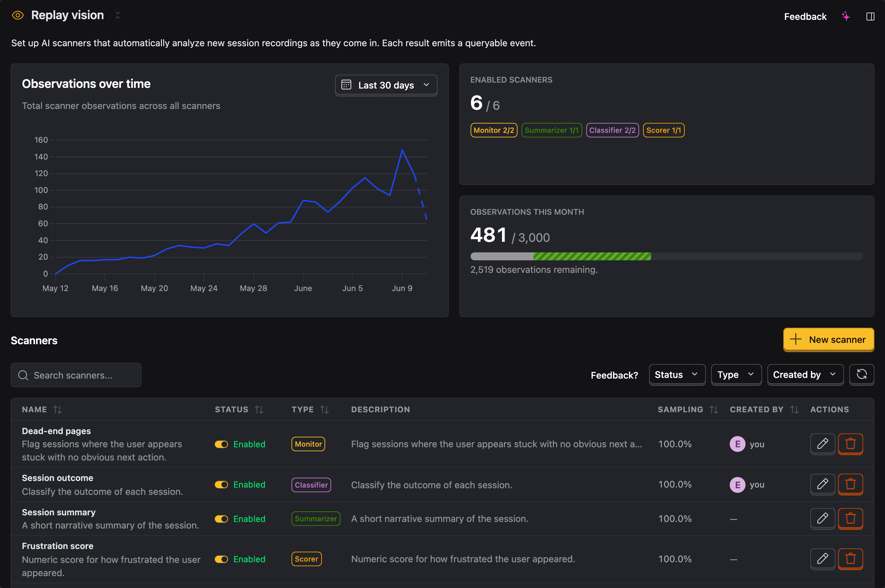
Task: Click the Replay vision eye icon
Action: pos(18,16)
